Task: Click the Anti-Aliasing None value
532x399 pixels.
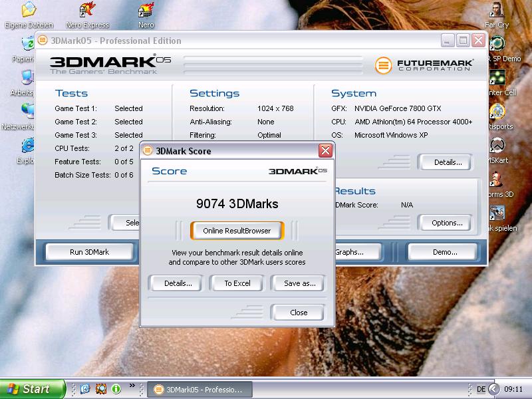Action: [x=265, y=122]
